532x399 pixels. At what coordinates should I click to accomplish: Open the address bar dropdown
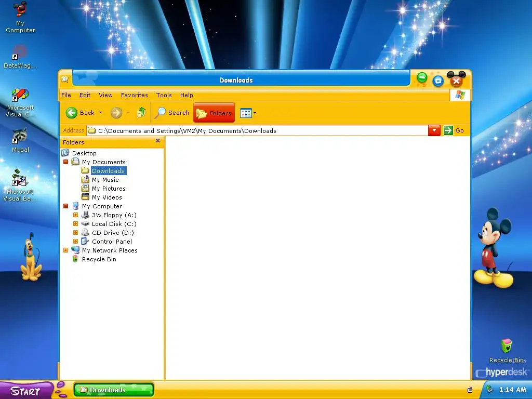click(434, 130)
